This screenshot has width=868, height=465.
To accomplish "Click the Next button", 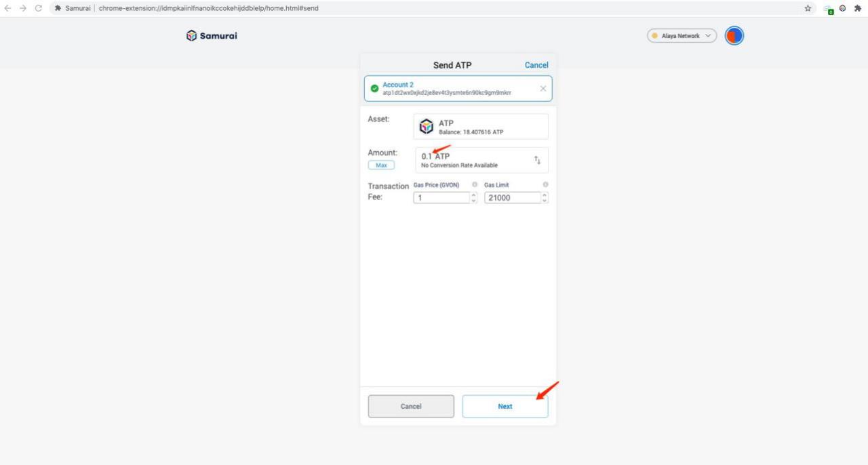I will click(505, 407).
